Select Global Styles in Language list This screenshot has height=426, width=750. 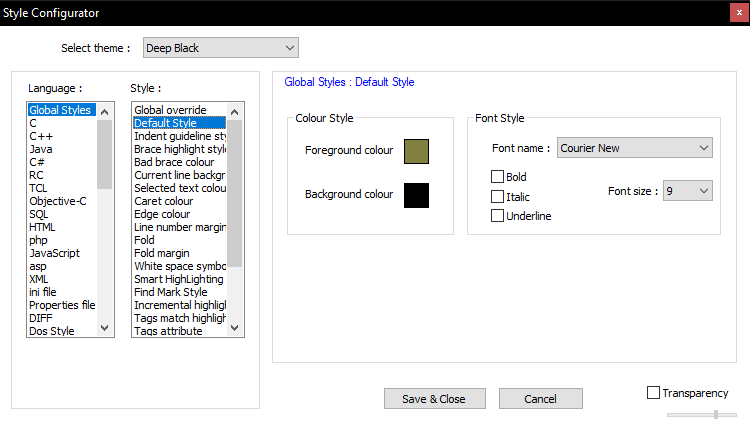click(62, 110)
